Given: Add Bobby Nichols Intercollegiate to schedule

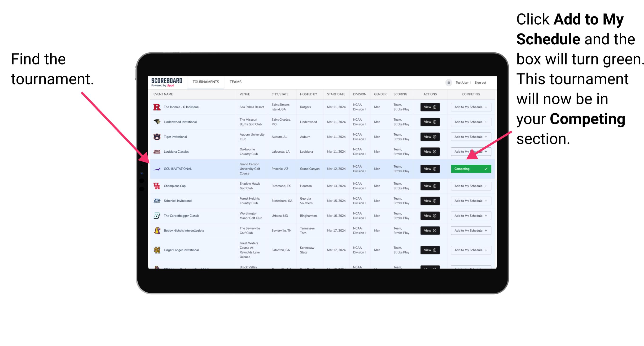Looking at the screenshot, I should [x=470, y=231].
